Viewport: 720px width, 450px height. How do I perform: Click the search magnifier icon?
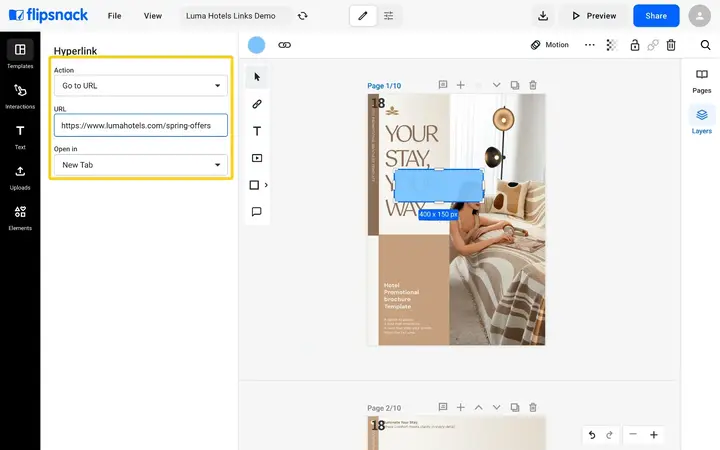pyautogui.click(x=705, y=45)
